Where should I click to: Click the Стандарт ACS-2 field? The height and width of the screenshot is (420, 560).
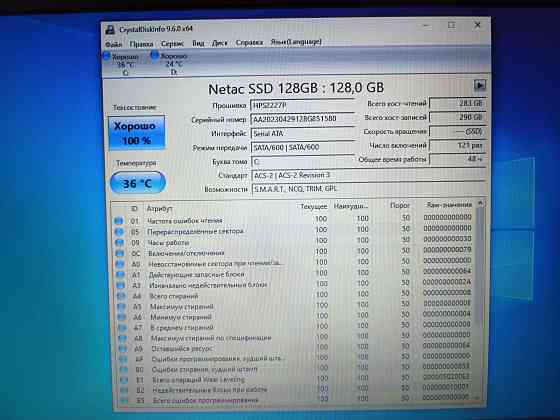point(368,175)
